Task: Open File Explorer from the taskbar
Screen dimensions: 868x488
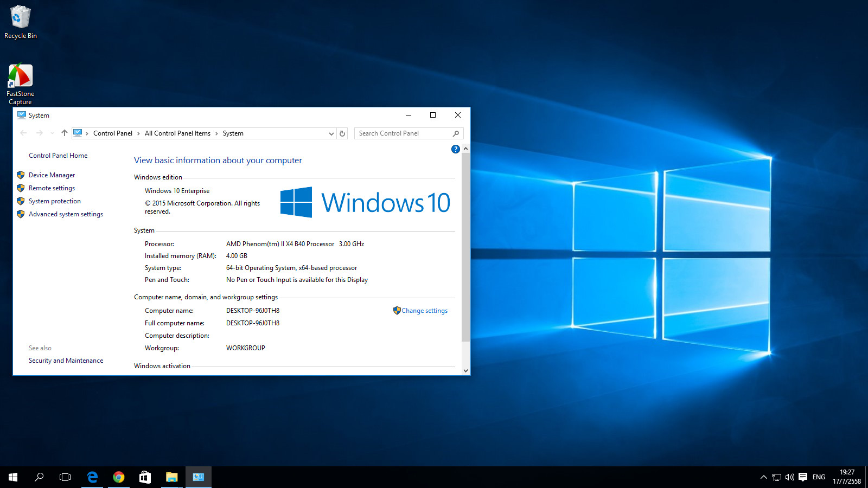Action: (171, 477)
